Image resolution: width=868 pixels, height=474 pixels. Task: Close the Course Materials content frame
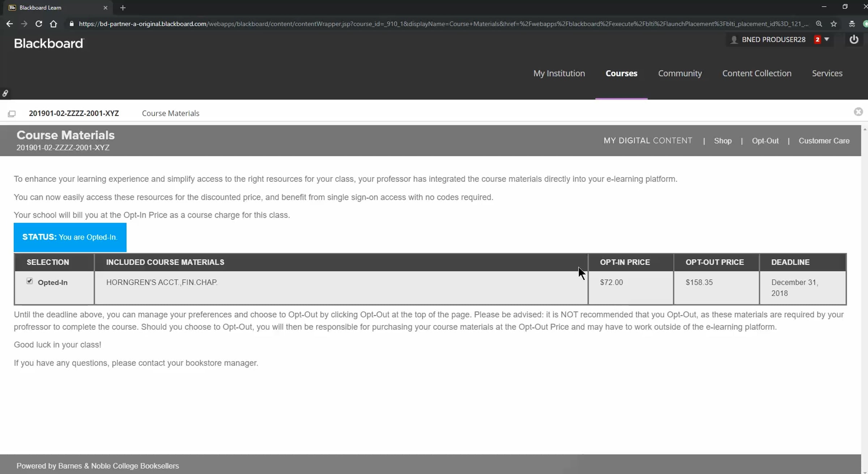pos(858,112)
